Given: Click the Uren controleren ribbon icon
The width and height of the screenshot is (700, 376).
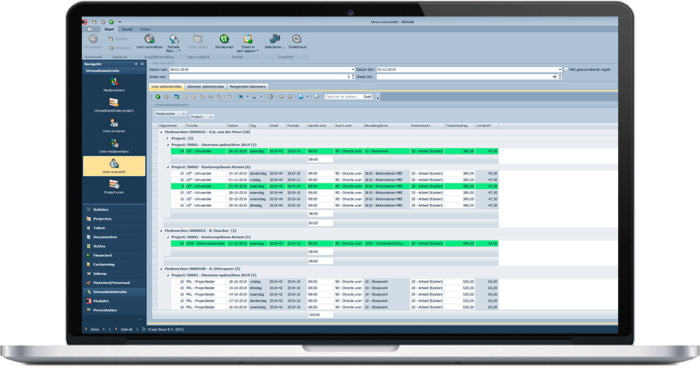Looking at the screenshot, I should tap(149, 42).
